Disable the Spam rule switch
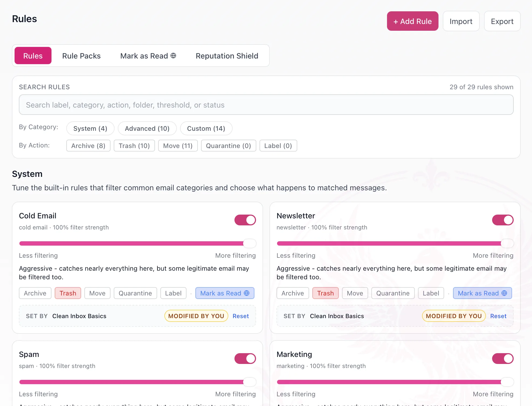 [245, 358]
